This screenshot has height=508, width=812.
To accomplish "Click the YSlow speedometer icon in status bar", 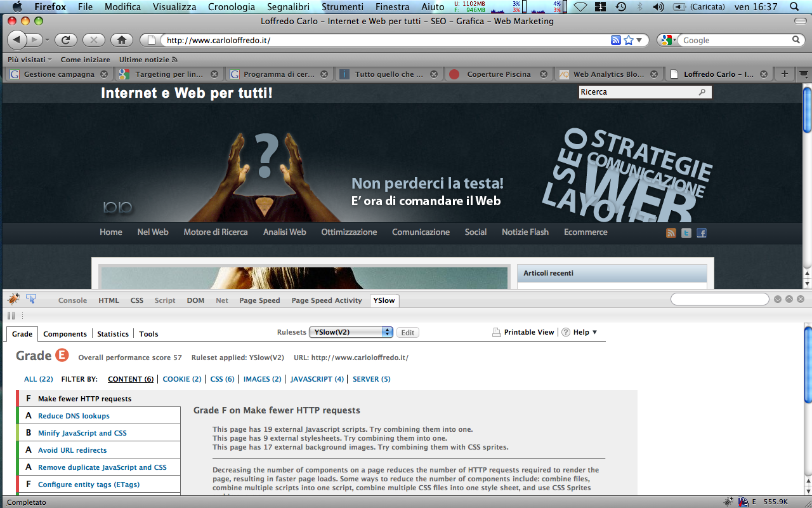I will (743, 502).
